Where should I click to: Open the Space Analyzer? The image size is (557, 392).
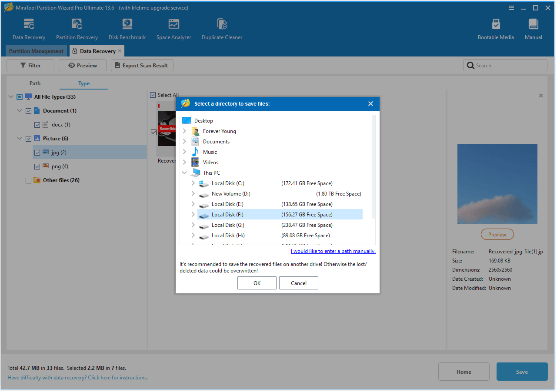tap(173, 28)
